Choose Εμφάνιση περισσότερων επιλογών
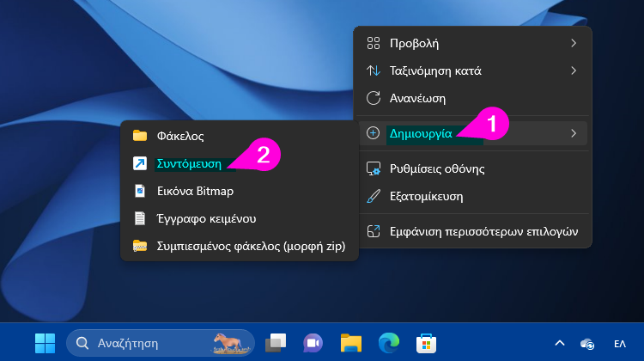 point(472,231)
